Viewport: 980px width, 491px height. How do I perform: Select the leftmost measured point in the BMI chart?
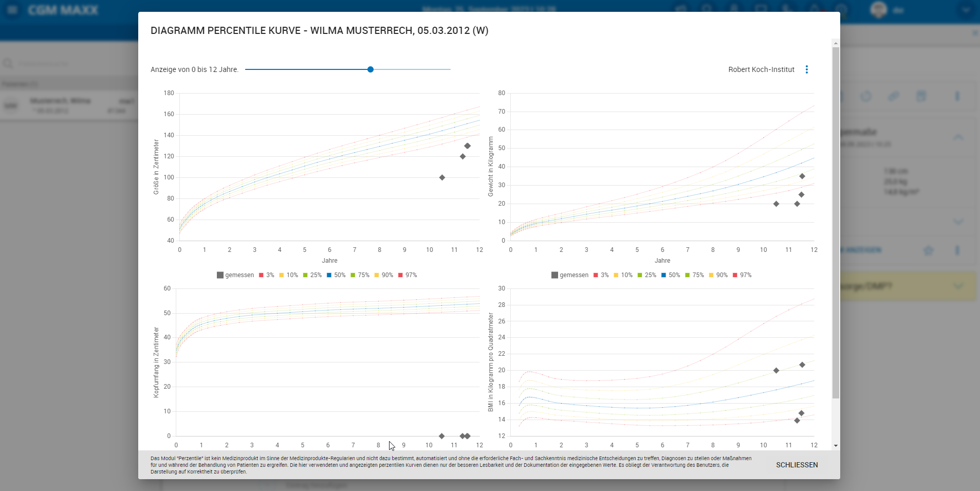[x=776, y=371]
